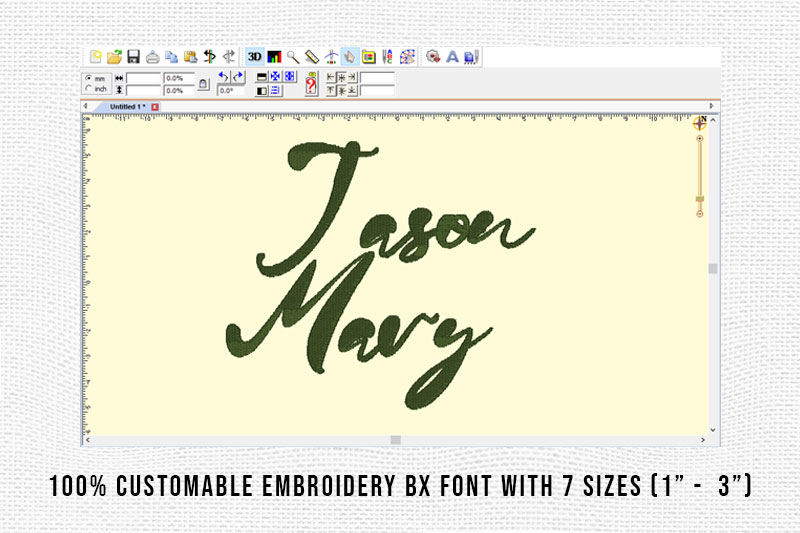Toggle the 3D view button
Viewport: 800px width, 533px height.
click(254, 57)
